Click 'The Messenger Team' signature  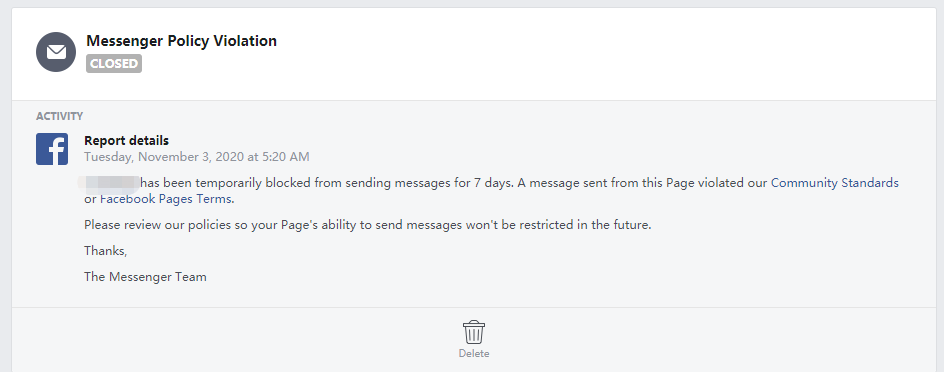[x=145, y=277]
